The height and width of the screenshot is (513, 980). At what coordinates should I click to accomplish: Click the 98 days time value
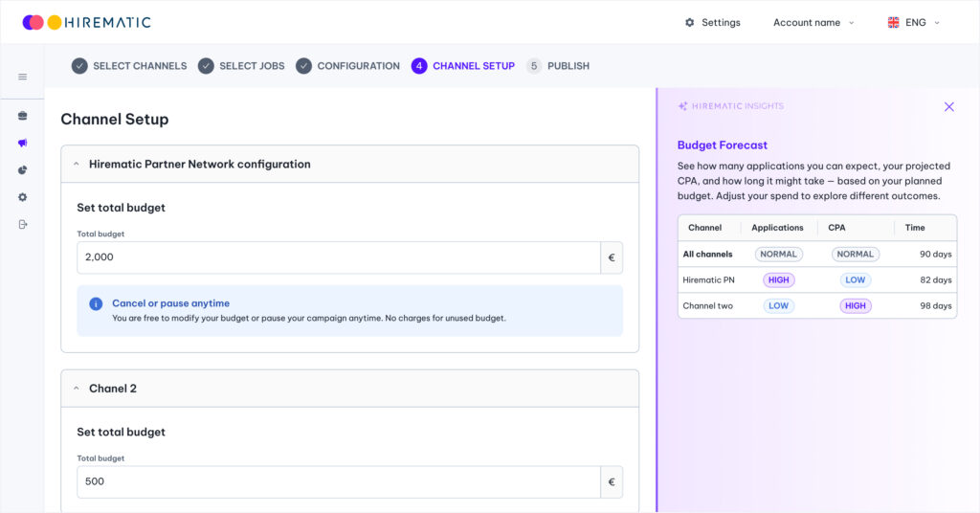tap(936, 305)
